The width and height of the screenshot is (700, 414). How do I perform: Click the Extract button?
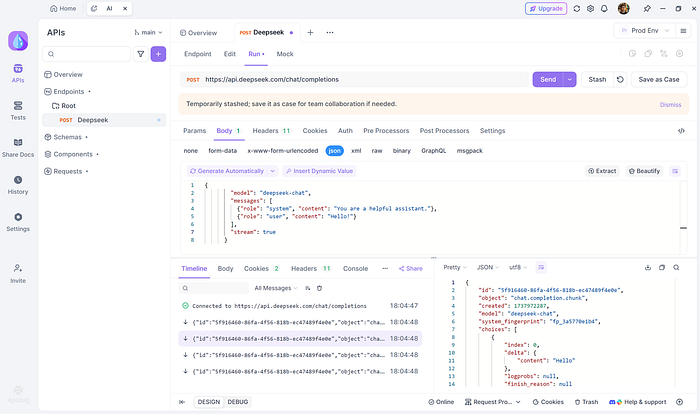coord(602,171)
